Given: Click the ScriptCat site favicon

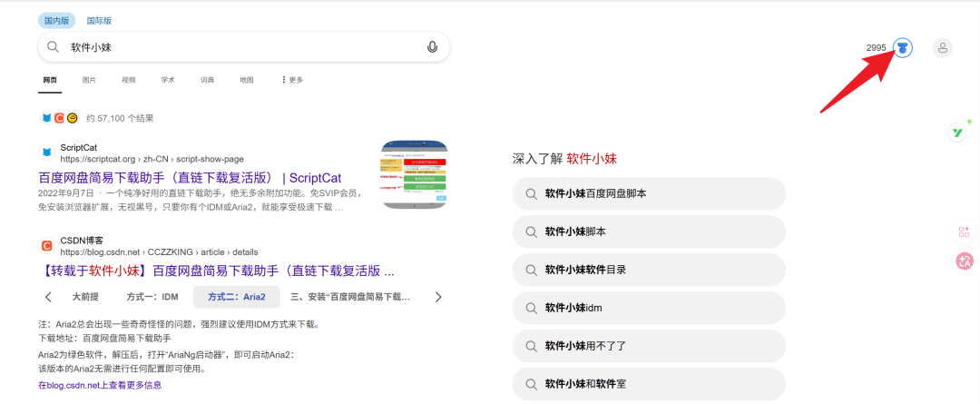Looking at the screenshot, I should click(47, 153).
